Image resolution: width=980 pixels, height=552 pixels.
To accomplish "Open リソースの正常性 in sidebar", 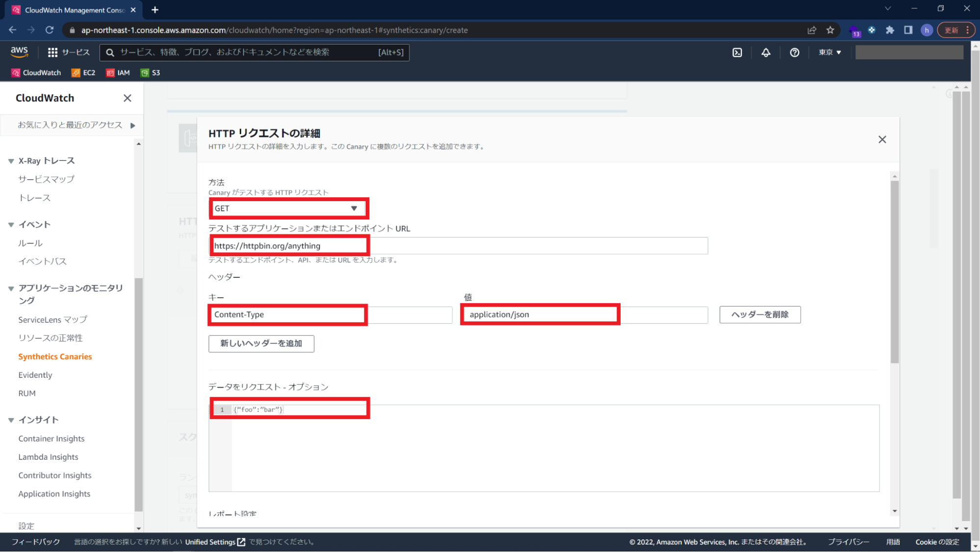I will point(50,338).
